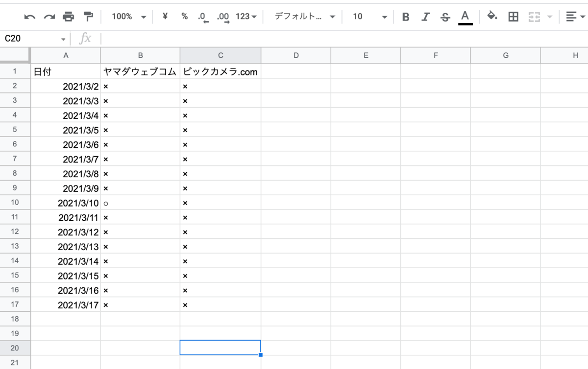This screenshot has width=588, height=369.
Task: Open the borders menu
Action: 513,16
